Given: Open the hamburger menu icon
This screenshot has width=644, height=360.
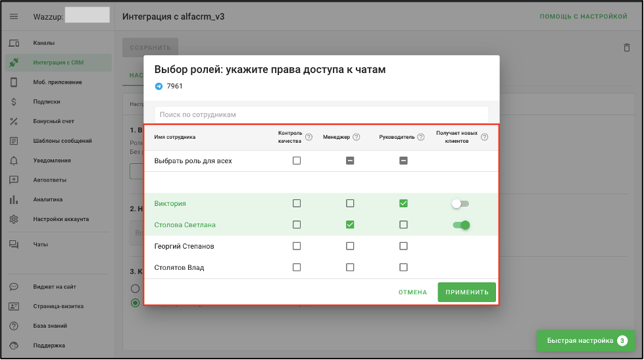Looking at the screenshot, I should 14,16.
